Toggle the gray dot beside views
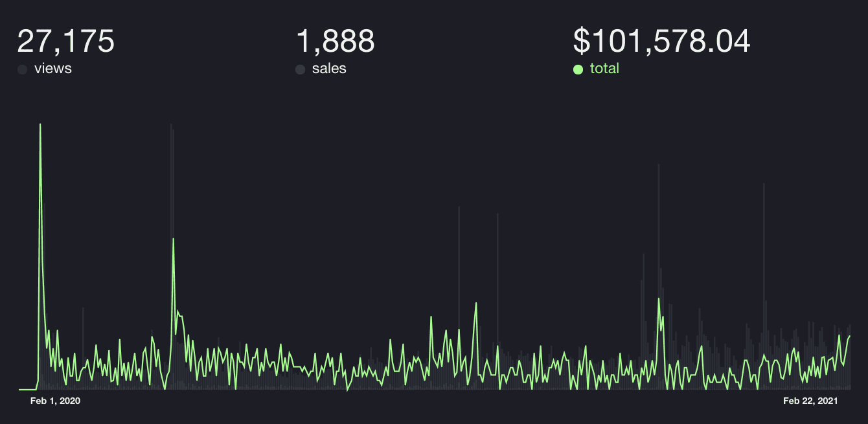 22,69
